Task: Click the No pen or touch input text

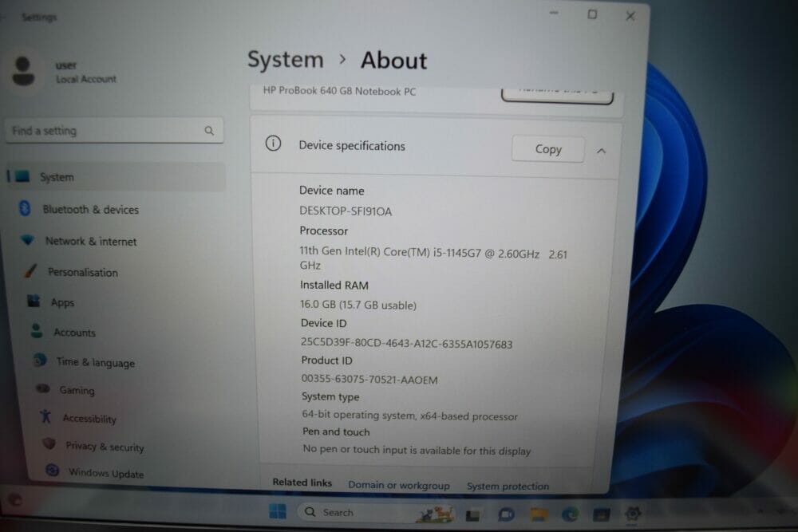Action: coord(417,450)
